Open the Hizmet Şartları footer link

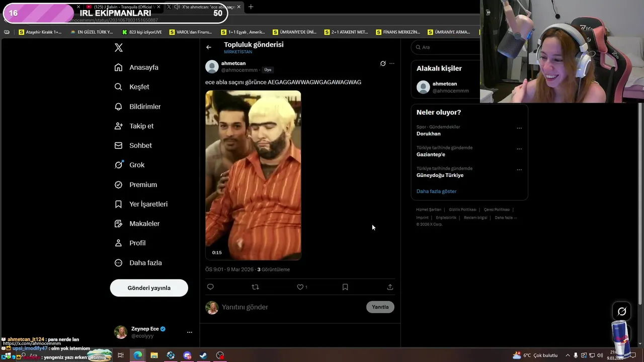coord(429,210)
